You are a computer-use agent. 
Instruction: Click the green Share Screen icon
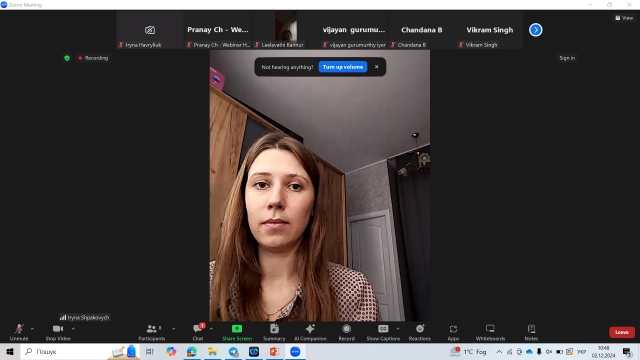pyautogui.click(x=237, y=329)
